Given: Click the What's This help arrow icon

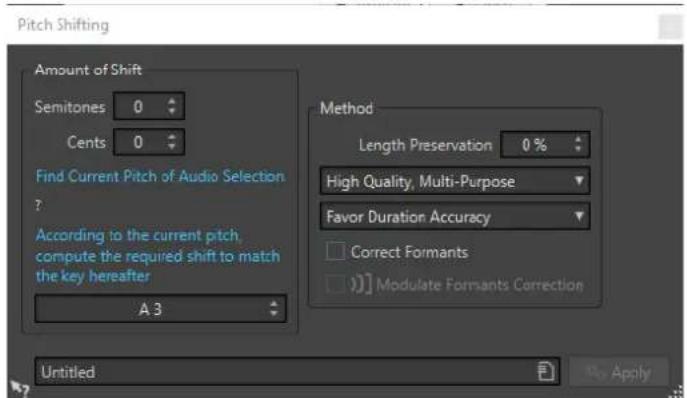Looking at the screenshot, I should tap(19, 389).
